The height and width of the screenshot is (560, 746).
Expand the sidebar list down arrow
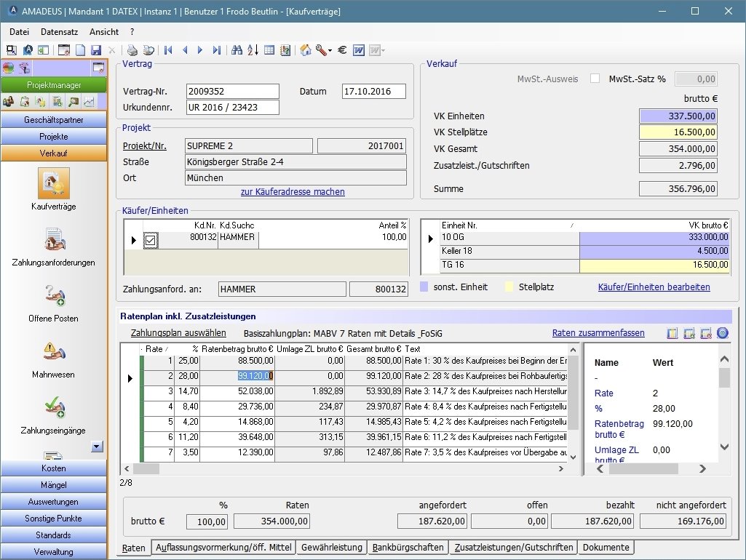click(x=98, y=446)
